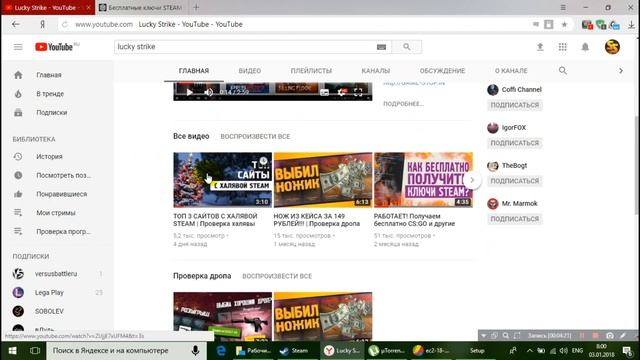Open browser downloads arrow icon

631,25
